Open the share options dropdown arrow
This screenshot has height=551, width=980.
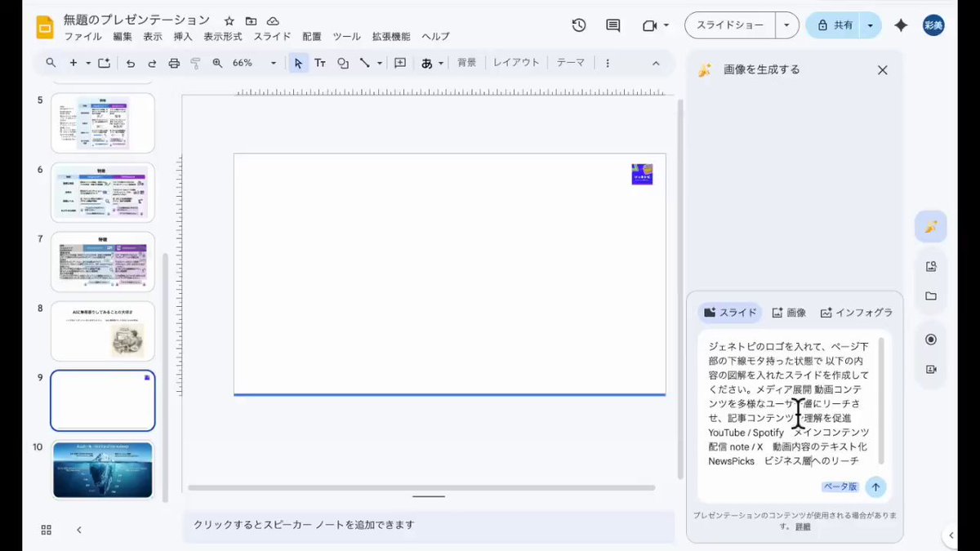tap(871, 25)
